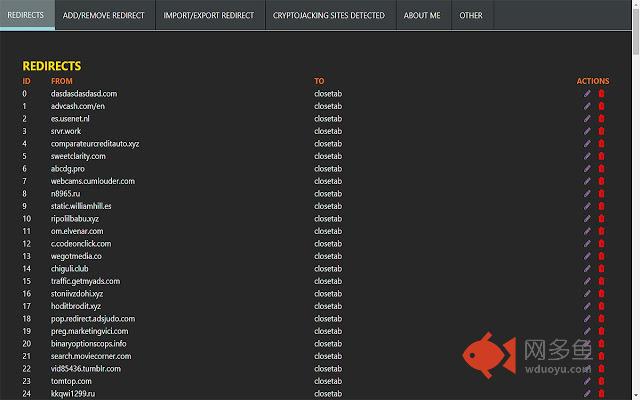Select the binaryoptionscops.info entry text
The height and width of the screenshot is (400, 640).
pyautogui.click(x=89, y=344)
